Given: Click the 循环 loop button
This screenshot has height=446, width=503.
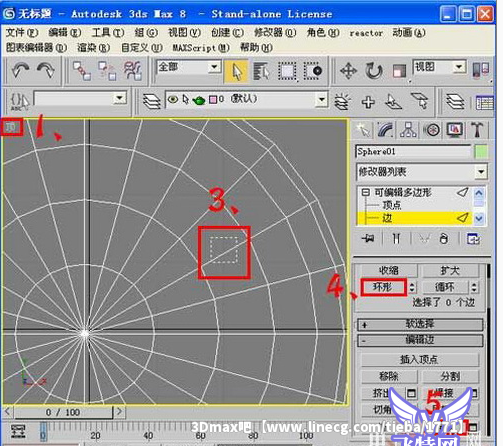Looking at the screenshot, I should [445, 287].
